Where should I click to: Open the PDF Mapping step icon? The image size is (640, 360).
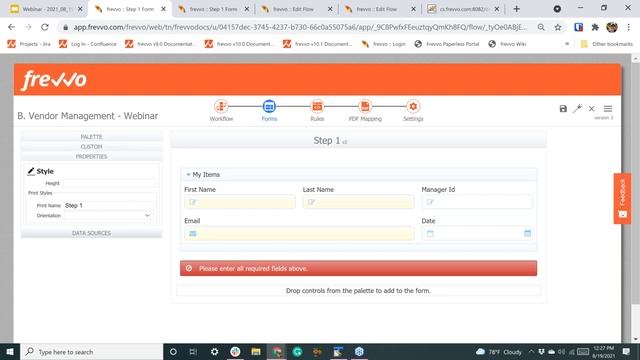click(x=365, y=107)
